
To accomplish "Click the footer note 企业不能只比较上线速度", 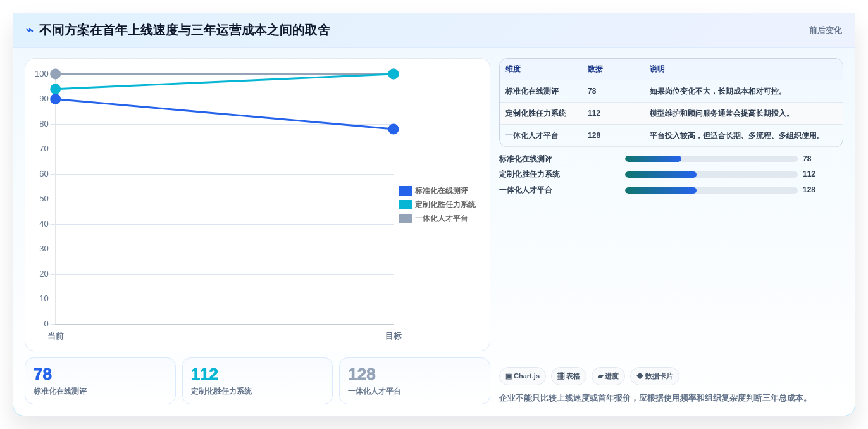I will 655,398.
